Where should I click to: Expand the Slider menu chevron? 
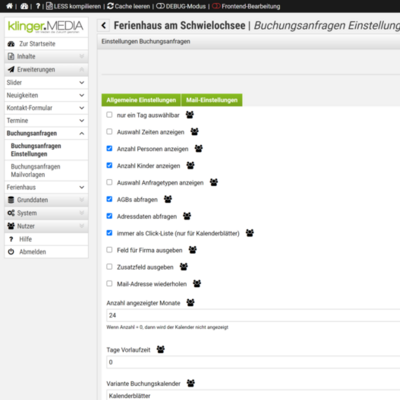(82, 82)
